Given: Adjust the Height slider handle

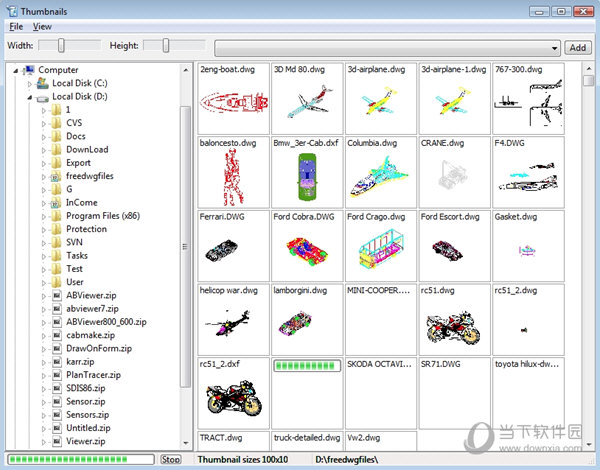Looking at the screenshot, I should (x=166, y=46).
